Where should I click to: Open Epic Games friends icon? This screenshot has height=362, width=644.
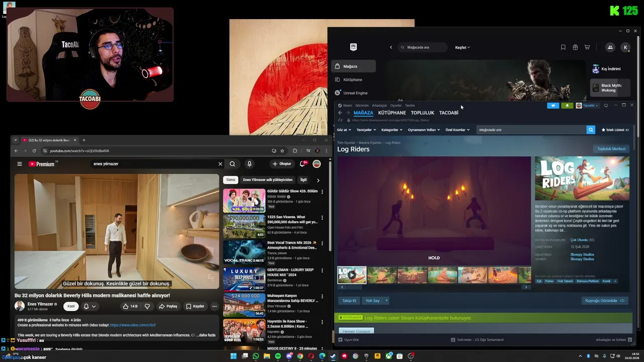point(610,47)
